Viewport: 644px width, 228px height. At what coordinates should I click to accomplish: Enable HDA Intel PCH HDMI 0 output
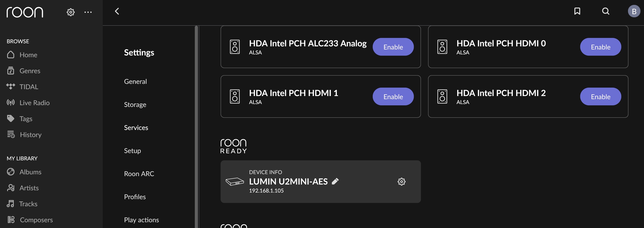point(600,47)
